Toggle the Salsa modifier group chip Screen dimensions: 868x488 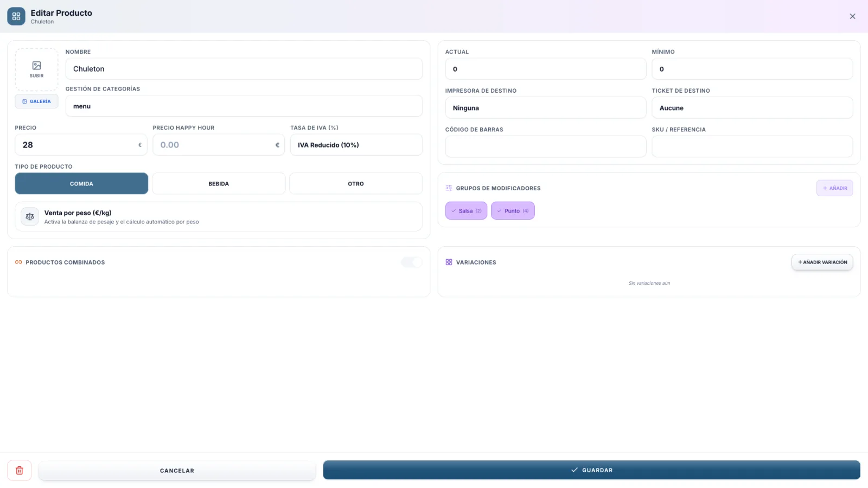coord(466,211)
